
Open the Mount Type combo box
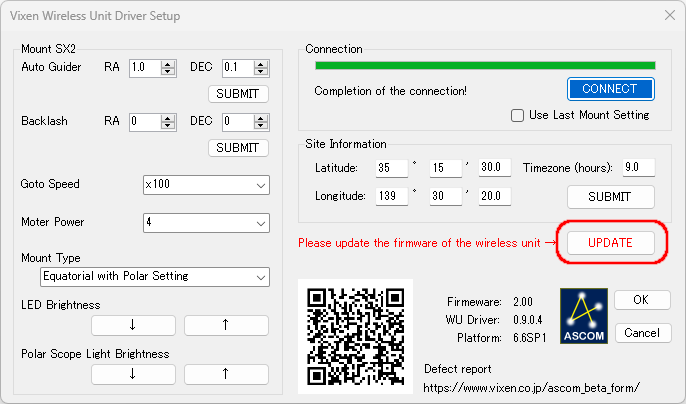[x=154, y=276]
